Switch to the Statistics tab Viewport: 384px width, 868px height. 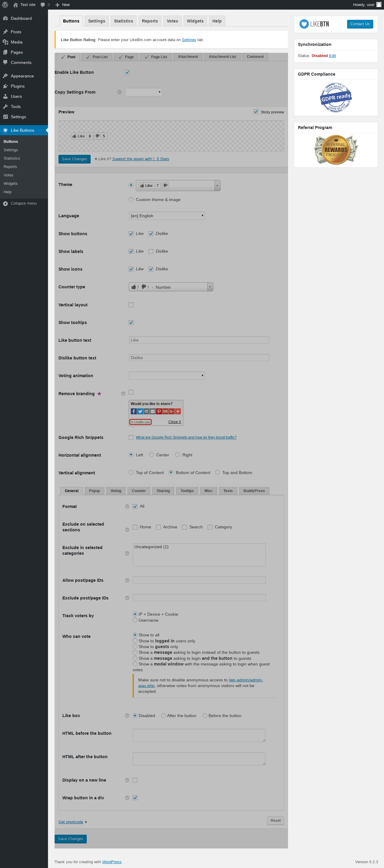124,21
